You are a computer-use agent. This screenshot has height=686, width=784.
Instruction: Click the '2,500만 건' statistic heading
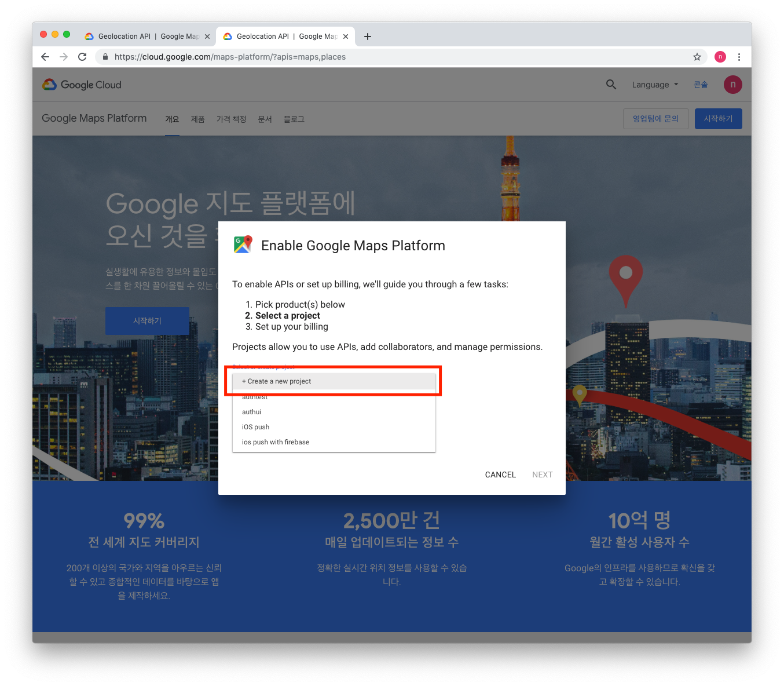point(392,520)
